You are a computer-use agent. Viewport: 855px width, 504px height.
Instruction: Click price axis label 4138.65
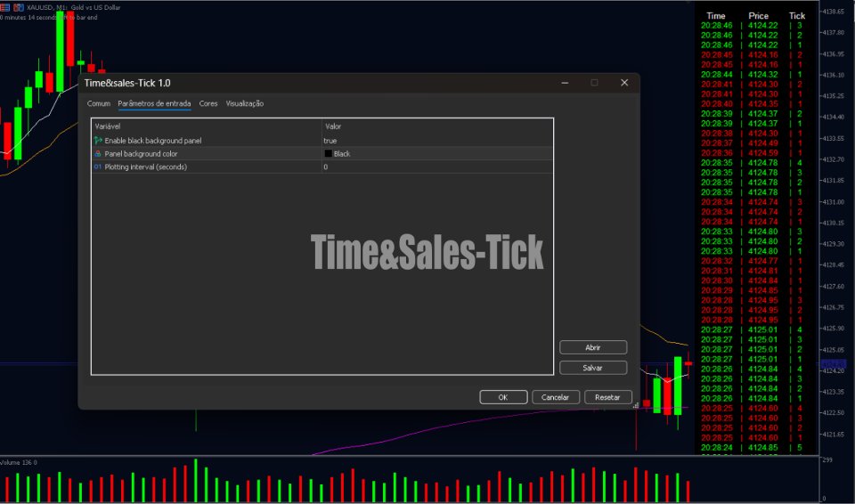pos(834,12)
